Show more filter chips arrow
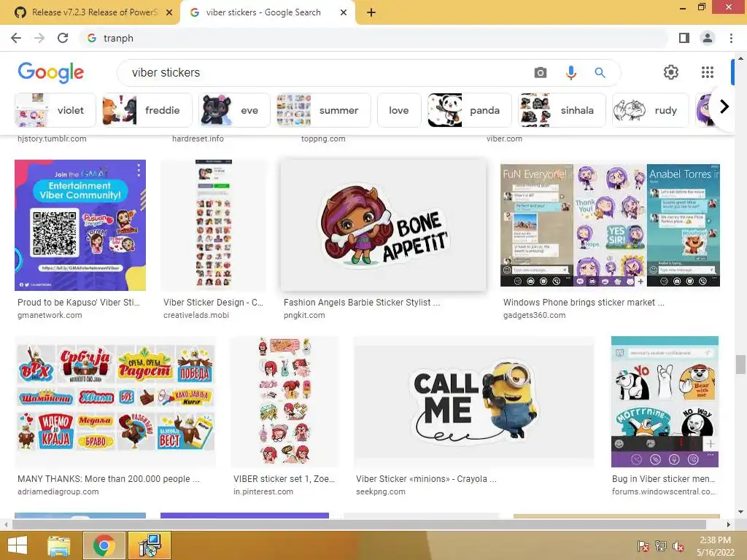747x560 pixels. click(x=724, y=106)
